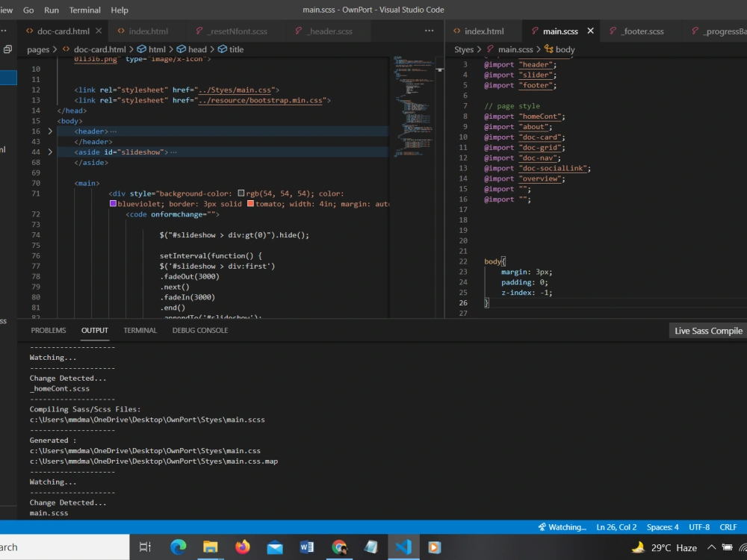Click Ln 26, Col 2 cursor position indicator

(616, 527)
